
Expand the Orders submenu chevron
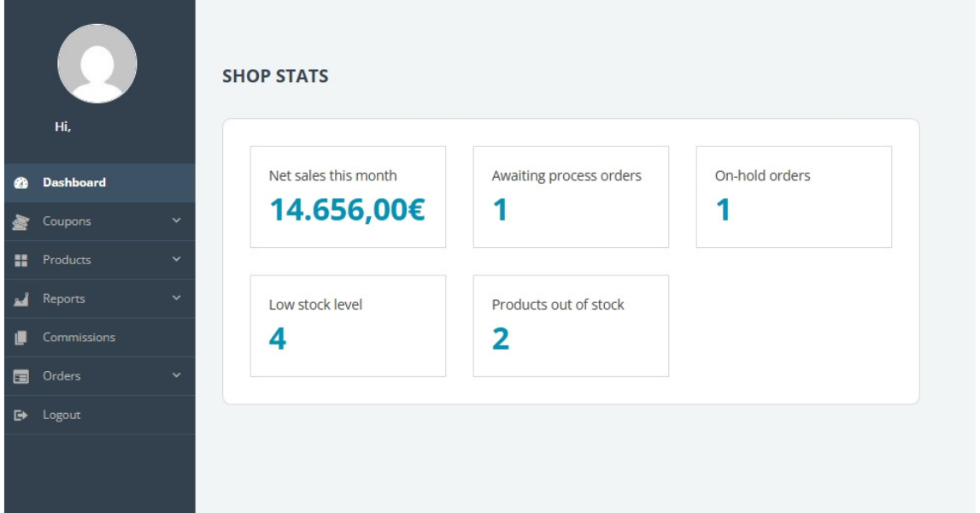176,375
